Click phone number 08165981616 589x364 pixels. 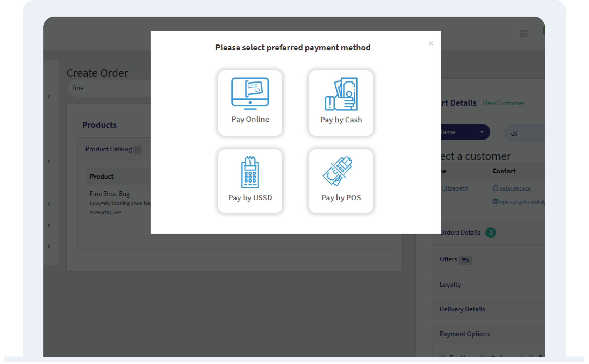[515, 189]
